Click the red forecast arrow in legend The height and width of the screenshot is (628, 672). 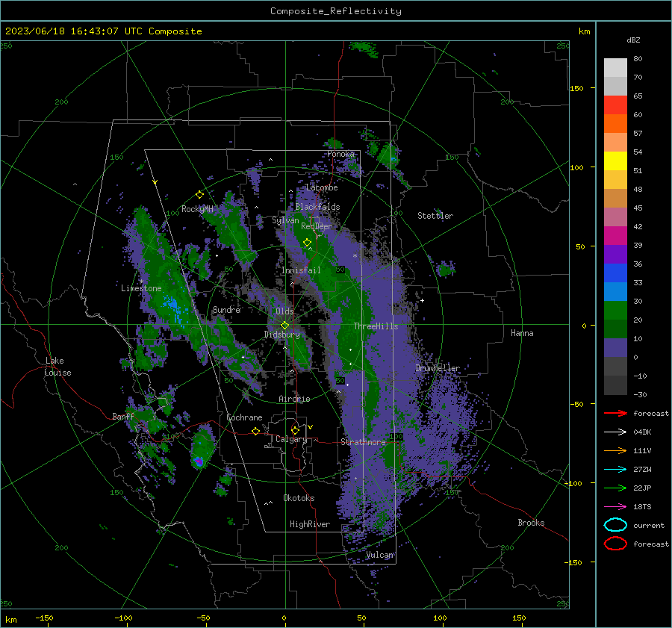coord(615,413)
